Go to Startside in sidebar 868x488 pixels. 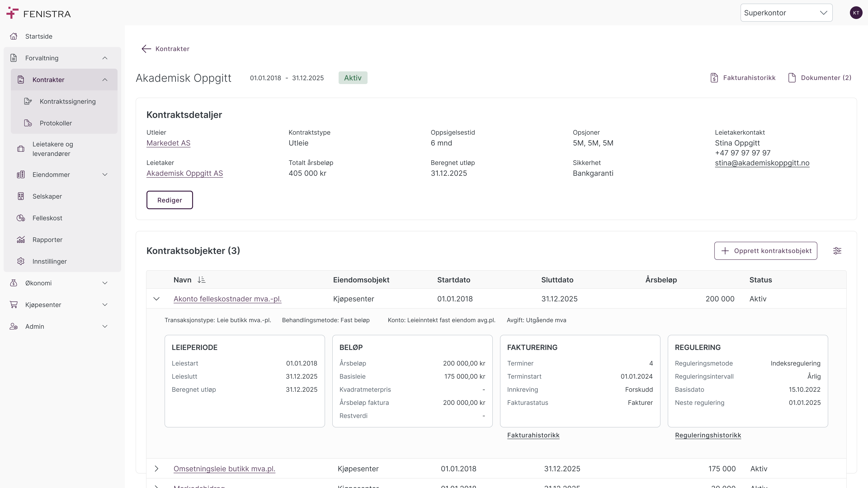coord(39,36)
